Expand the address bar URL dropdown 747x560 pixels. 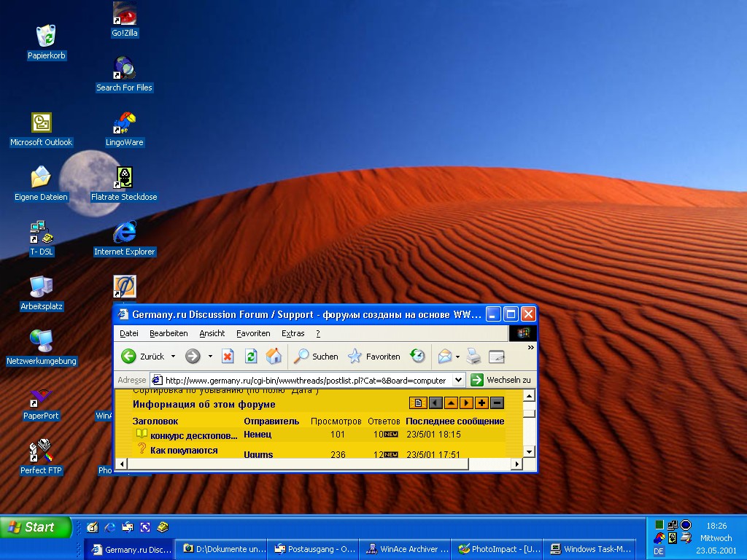(458, 380)
